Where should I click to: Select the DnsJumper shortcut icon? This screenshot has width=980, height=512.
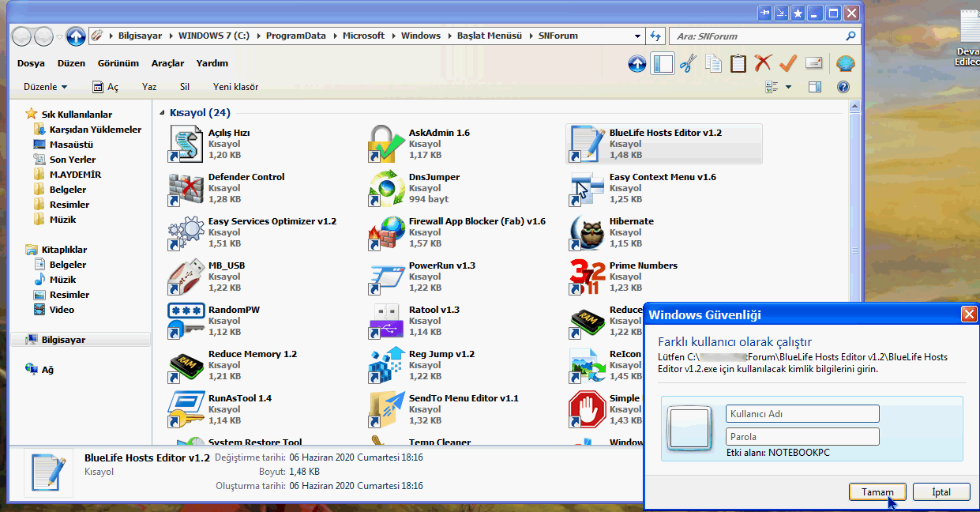[x=387, y=189]
